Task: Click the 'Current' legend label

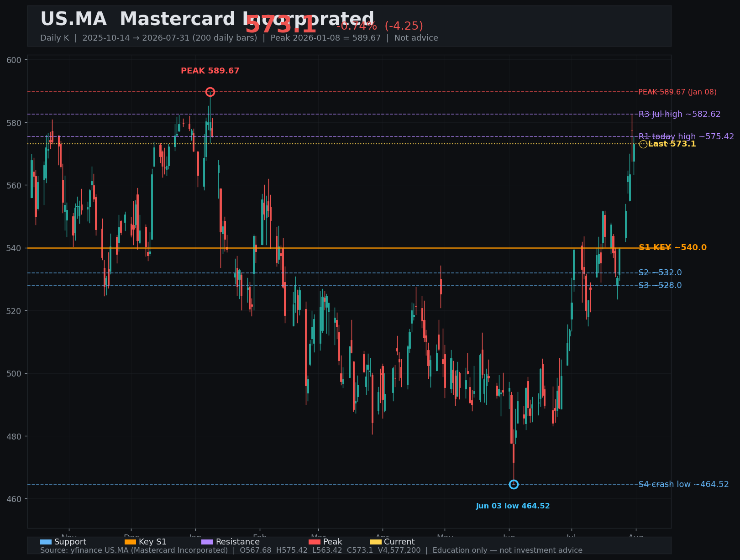Action: tap(399, 542)
